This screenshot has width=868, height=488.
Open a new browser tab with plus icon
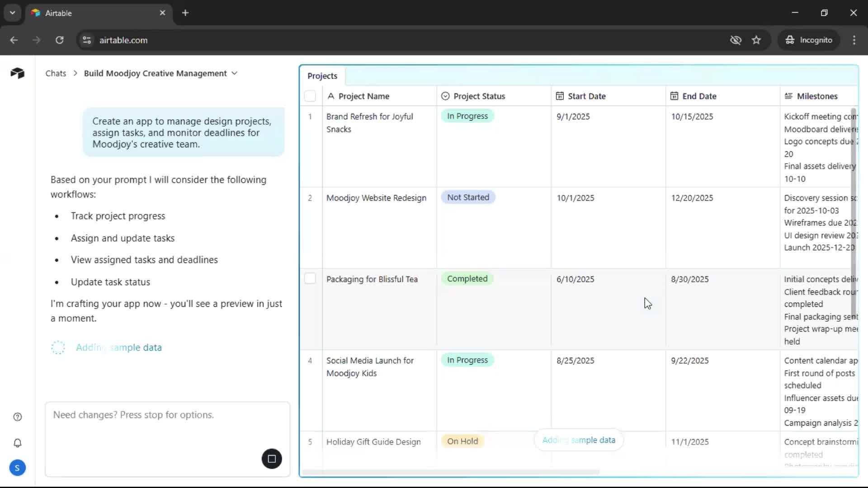185,13
